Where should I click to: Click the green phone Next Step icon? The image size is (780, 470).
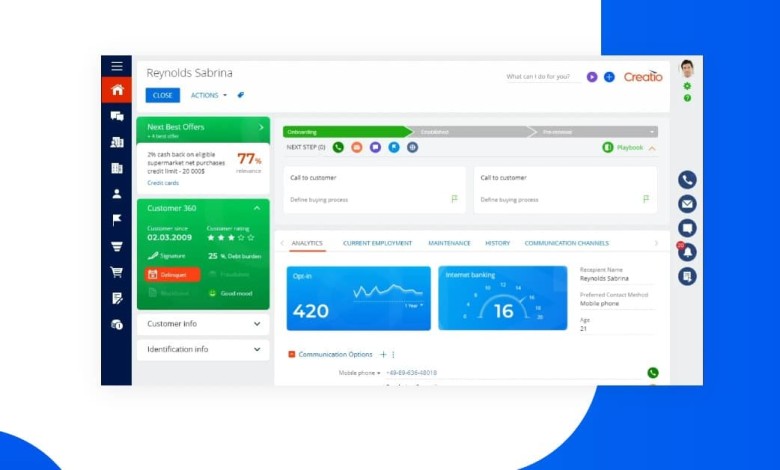pos(338,147)
